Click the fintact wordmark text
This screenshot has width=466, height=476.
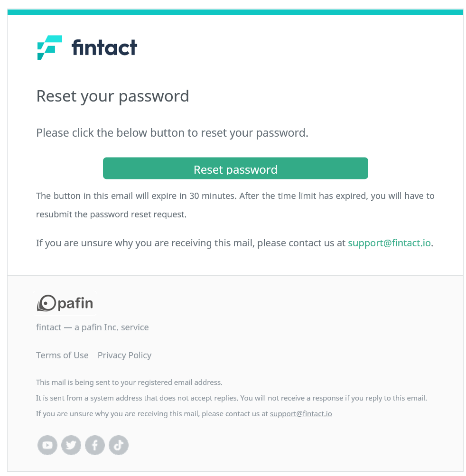pos(104,47)
